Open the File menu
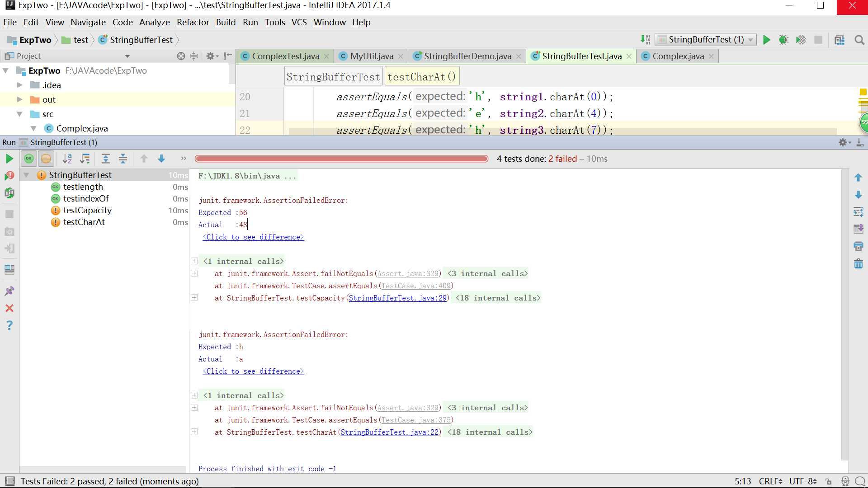Viewport: 868px width, 488px height. (x=9, y=22)
